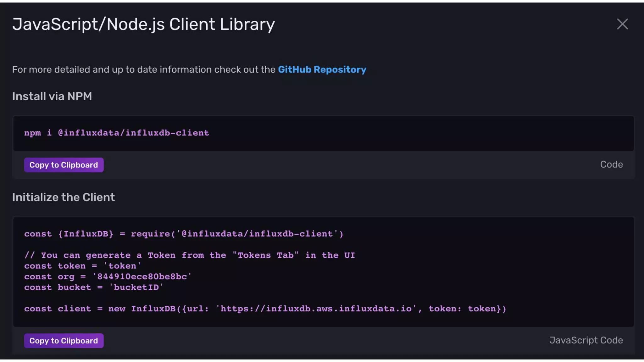This screenshot has width=644, height=362.
Task: Click the 'JavaScript/Node.js Client Library' title
Action: (143, 24)
